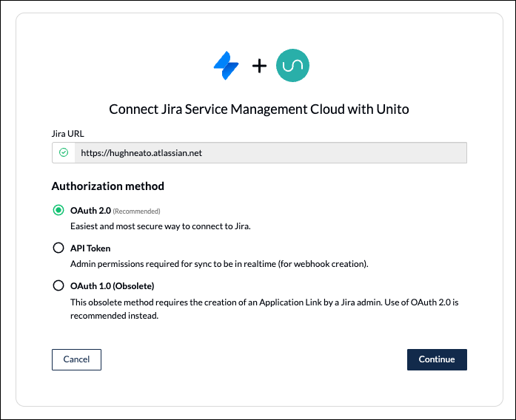Click the Connect Jira Service Management Cloud title
This screenshot has height=420, width=516.
259,109
